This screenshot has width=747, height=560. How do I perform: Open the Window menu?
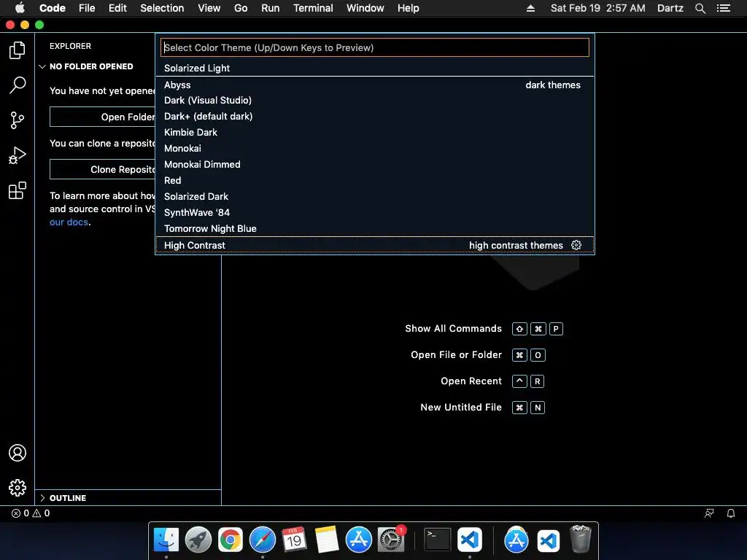pyautogui.click(x=365, y=8)
